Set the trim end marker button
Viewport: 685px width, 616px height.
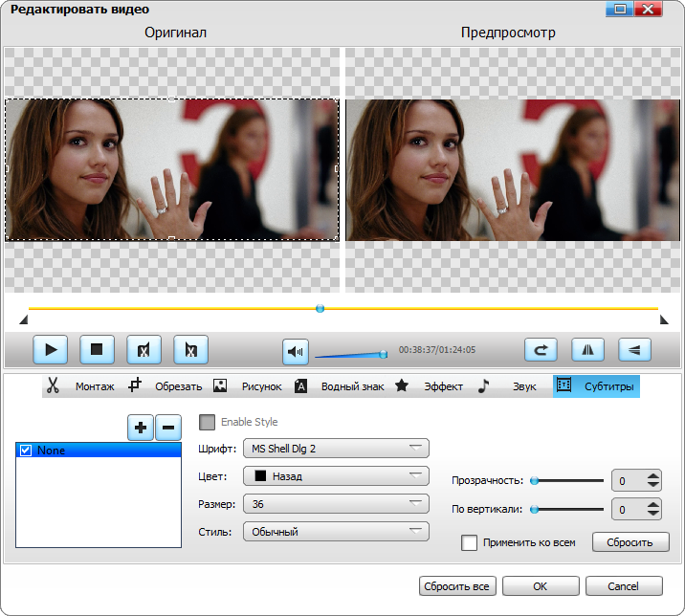(x=191, y=349)
